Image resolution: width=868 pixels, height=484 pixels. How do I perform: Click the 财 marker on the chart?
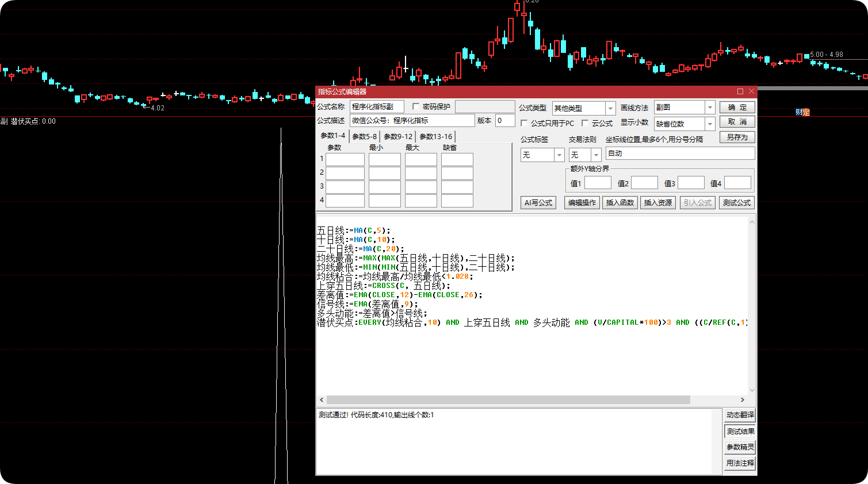(x=800, y=112)
